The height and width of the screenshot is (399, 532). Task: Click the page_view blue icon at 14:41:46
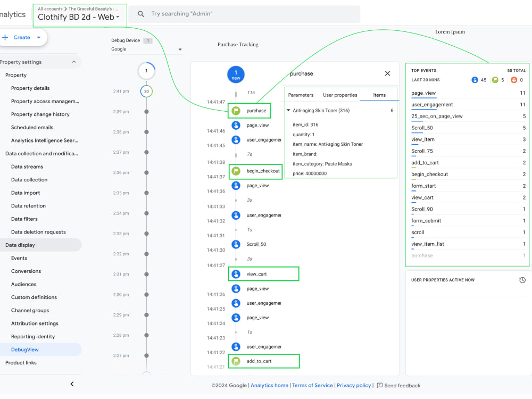(x=236, y=126)
